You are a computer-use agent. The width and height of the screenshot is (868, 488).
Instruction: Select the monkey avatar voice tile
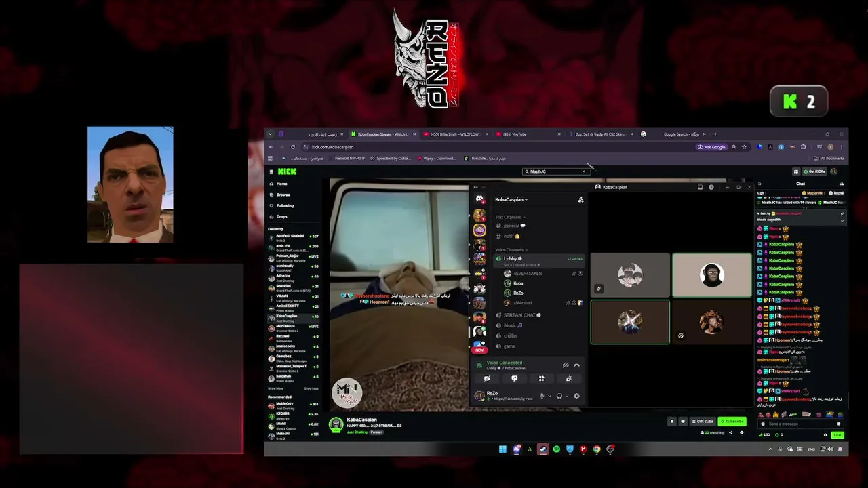[x=711, y=274]
